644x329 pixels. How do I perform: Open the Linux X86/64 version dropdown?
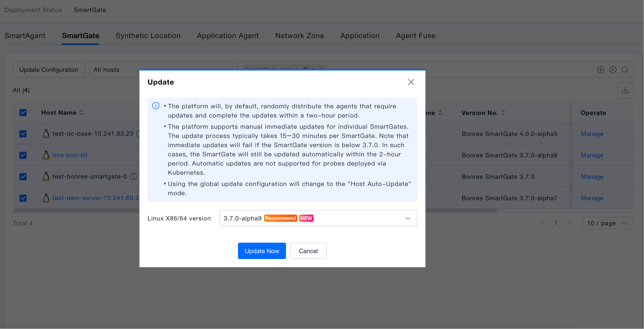318,218
